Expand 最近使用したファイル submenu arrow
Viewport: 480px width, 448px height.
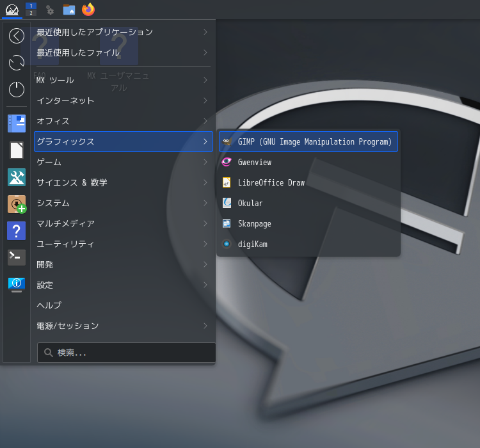pos(205,52)
